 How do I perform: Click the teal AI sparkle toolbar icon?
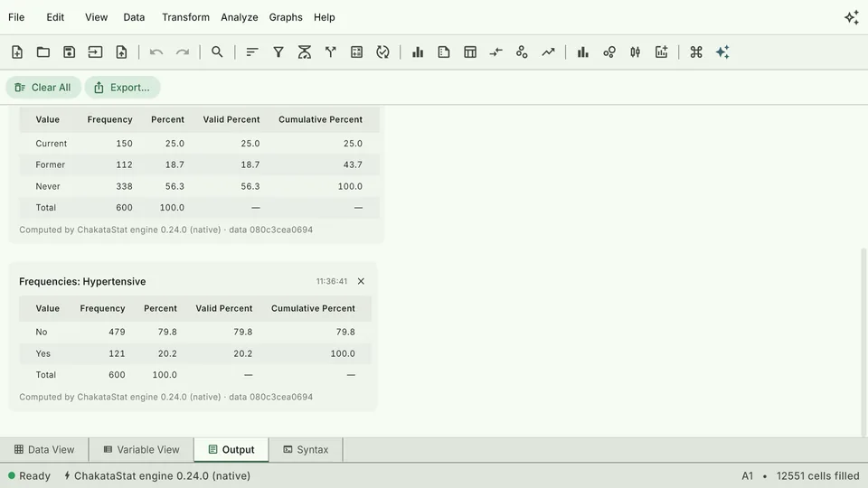coord(722,52)
